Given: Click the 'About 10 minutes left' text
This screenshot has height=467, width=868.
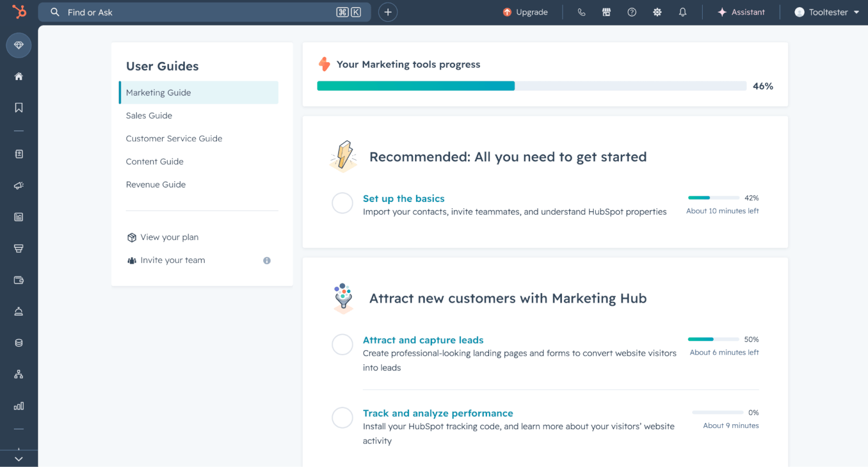Looking at the screenshot, I should [x=722, y=211].
